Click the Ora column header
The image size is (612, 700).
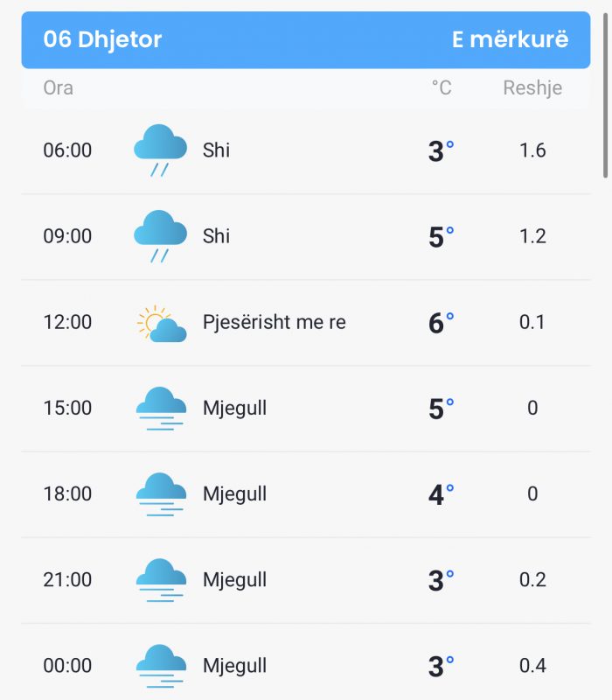58,87
